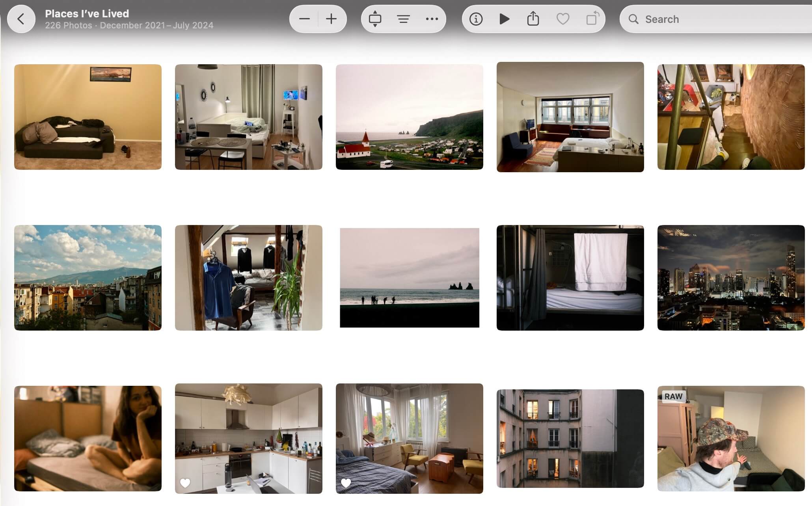Select the beach silhouette sea stacks photo
The image size is (812, 506).
point(409,277)
